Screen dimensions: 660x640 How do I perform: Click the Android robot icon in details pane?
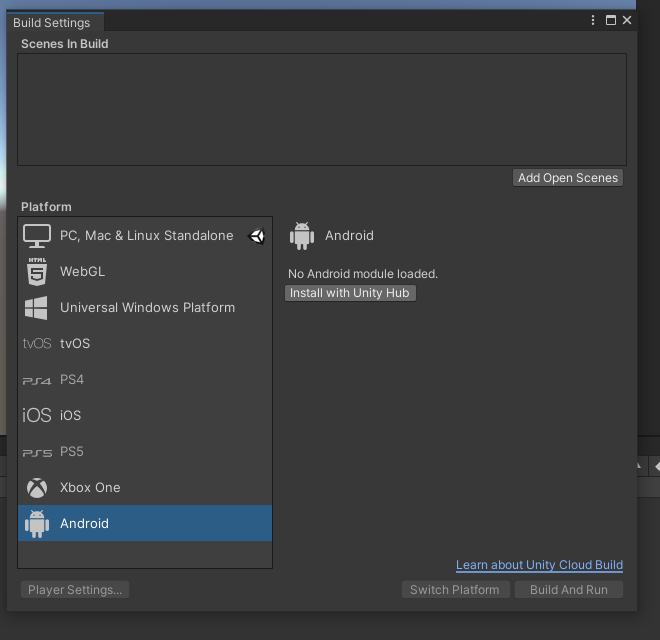click(x=302, y=236)
